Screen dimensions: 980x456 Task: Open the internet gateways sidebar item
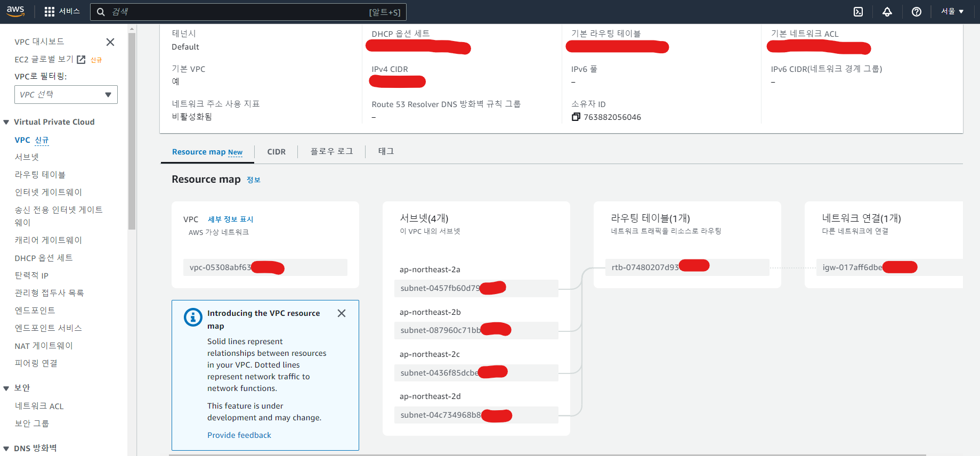[48, 192]
